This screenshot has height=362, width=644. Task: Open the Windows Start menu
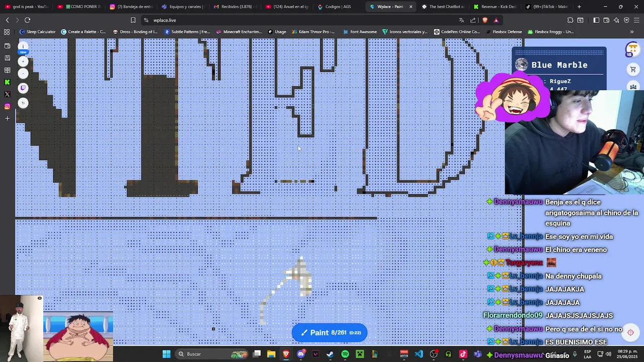pyautogui.click(x=166, y=354)
